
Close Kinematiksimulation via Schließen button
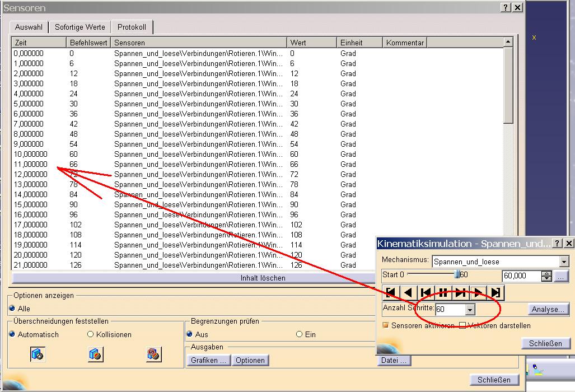545,344
